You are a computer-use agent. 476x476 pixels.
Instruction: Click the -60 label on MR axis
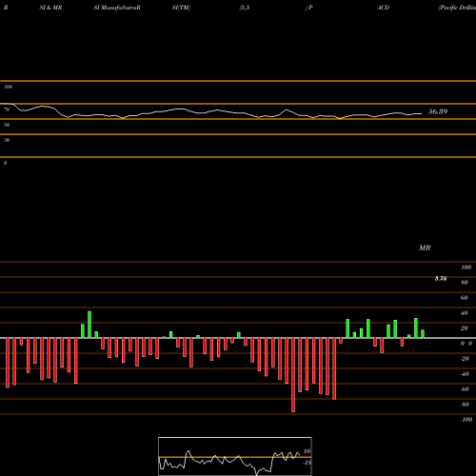[x=465, y=389]
